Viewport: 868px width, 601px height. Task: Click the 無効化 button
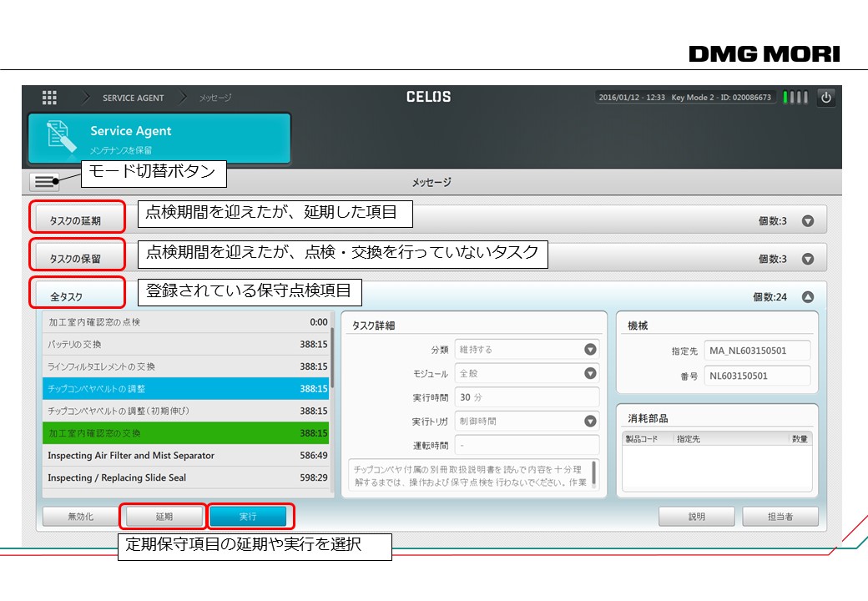point(80,517)
